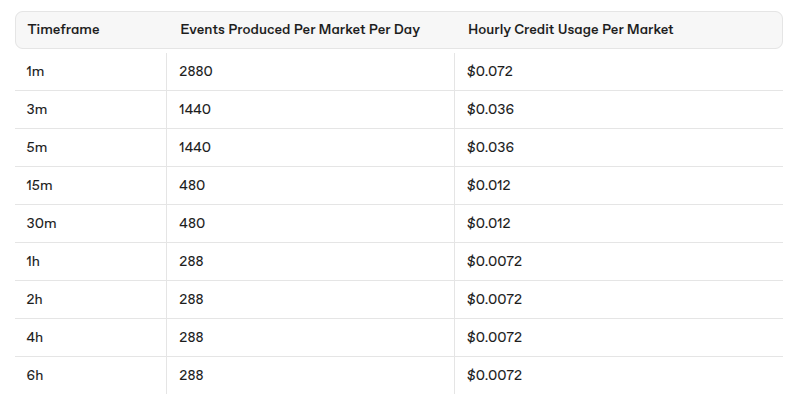Select the 30m timeframe cell
798x402 pixels.
(42, 224)
